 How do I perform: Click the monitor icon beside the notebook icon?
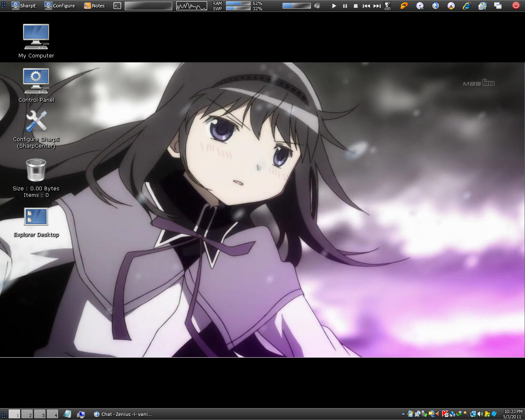pos(81,414)
